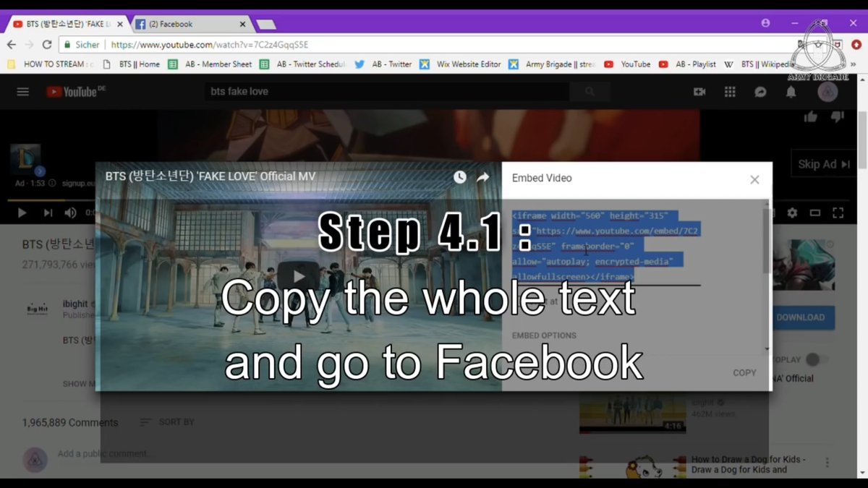Click the browser address bar URL
The height and width of the screenshot is (488, 868).
[x=210, y=45]
